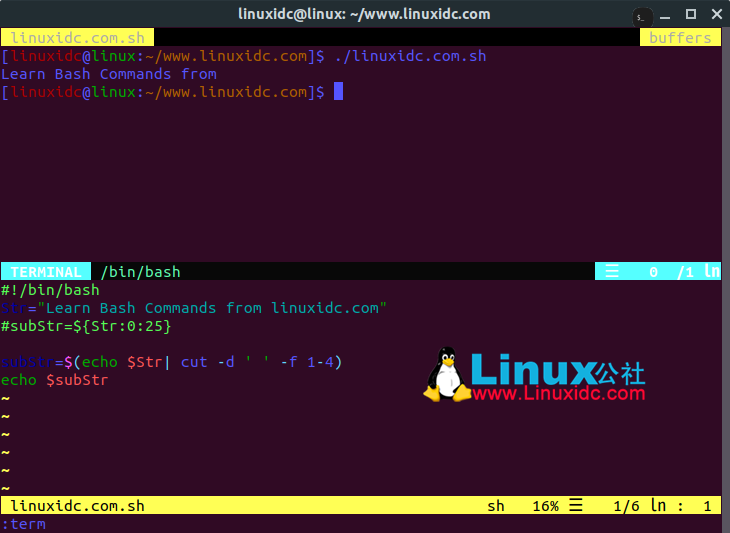Maximize the terminal window
The height and width of the screenshot is (533, 730).
tap(691, 14)
